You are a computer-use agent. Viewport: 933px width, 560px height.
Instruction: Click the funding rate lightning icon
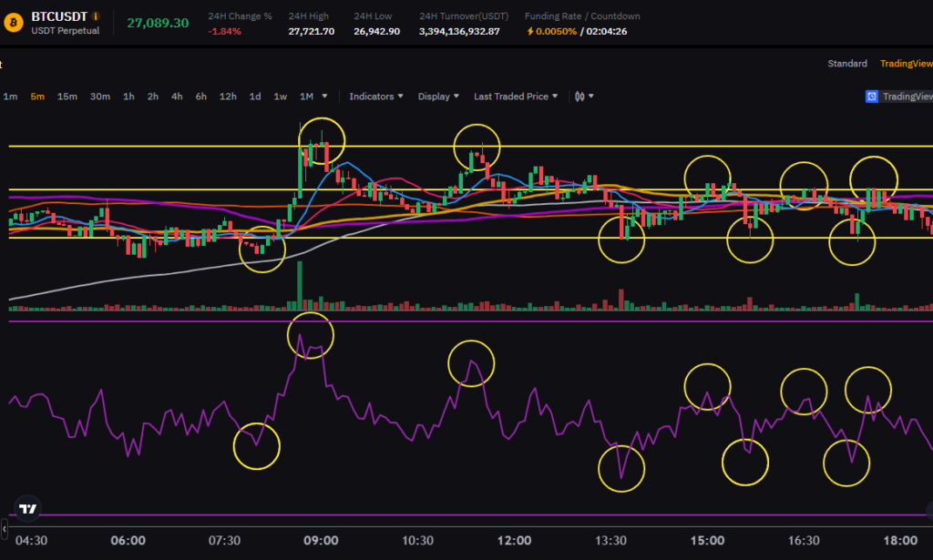(530, 32)
